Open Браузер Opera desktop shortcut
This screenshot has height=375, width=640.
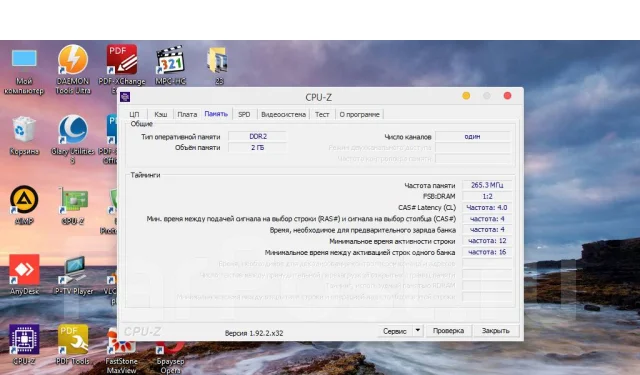(170, 355)
